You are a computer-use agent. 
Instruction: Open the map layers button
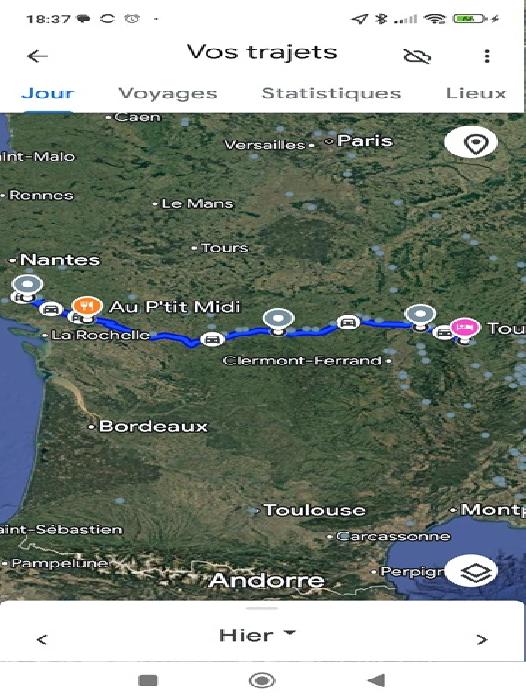[472, 571]
